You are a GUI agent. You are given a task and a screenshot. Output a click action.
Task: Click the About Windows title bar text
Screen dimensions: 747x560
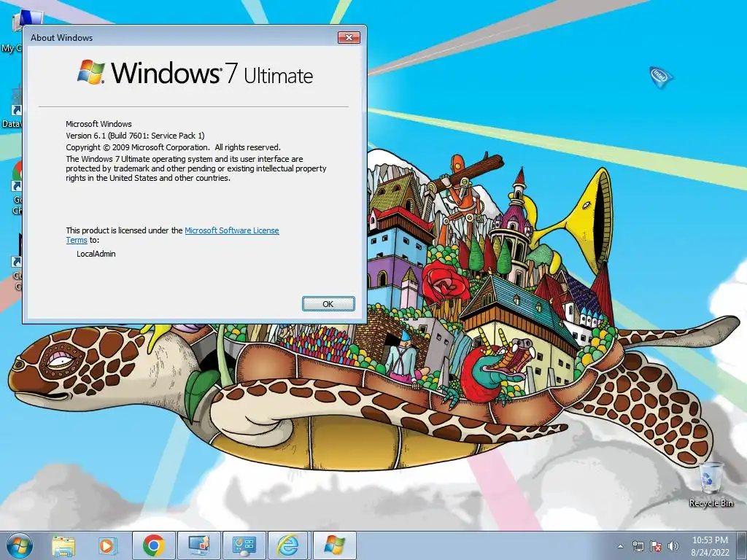(x=61, y=38)
